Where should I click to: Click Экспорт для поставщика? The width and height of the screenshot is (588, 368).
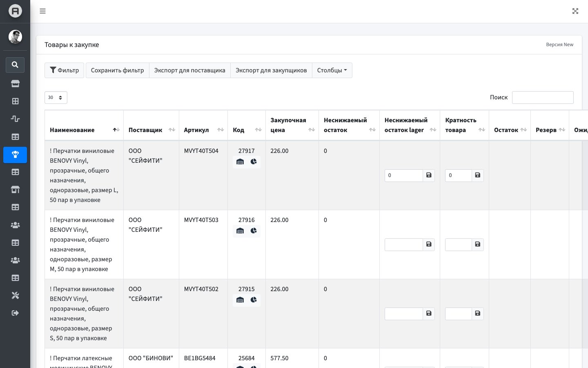point(190,70)
